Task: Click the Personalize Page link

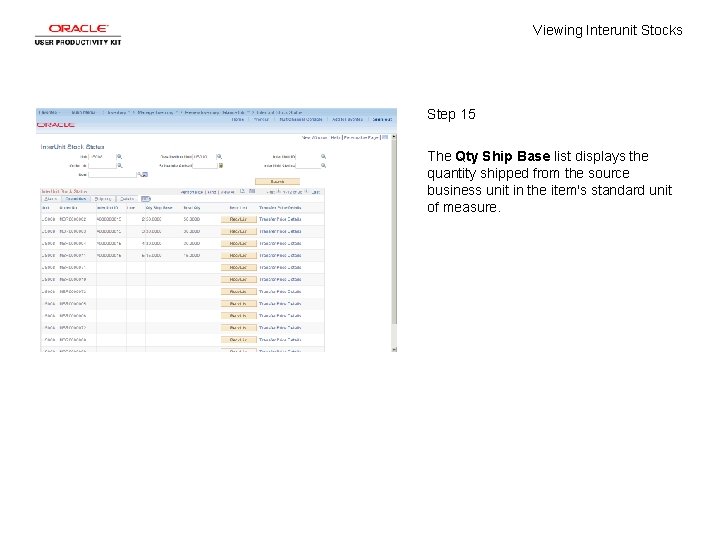Action: coord(361,137)
